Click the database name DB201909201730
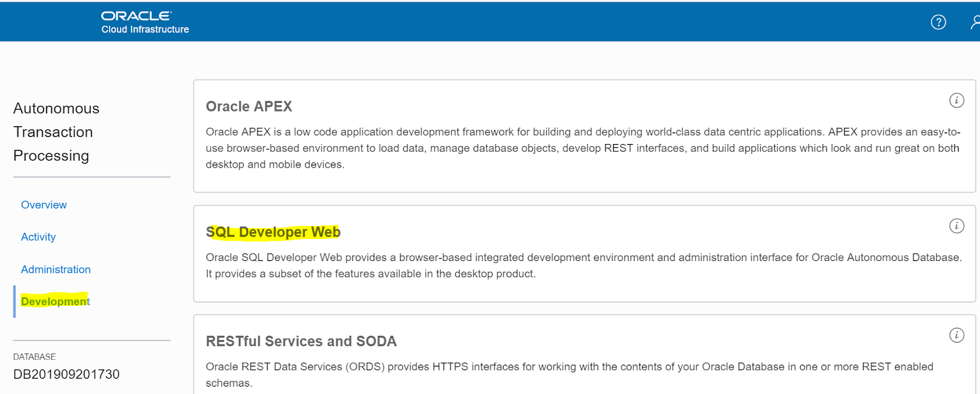Viewport: 980px width, 394px height. (x=66, y=374)
